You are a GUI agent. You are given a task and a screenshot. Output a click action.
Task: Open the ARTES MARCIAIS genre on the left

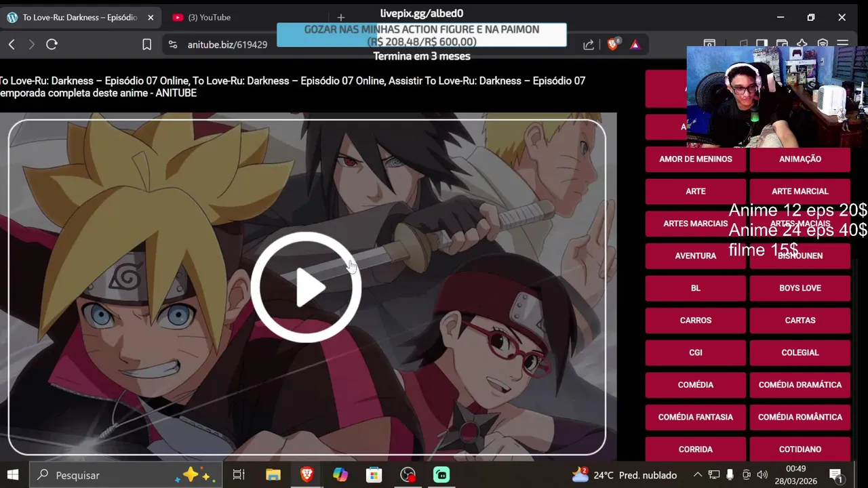[696, 224]
